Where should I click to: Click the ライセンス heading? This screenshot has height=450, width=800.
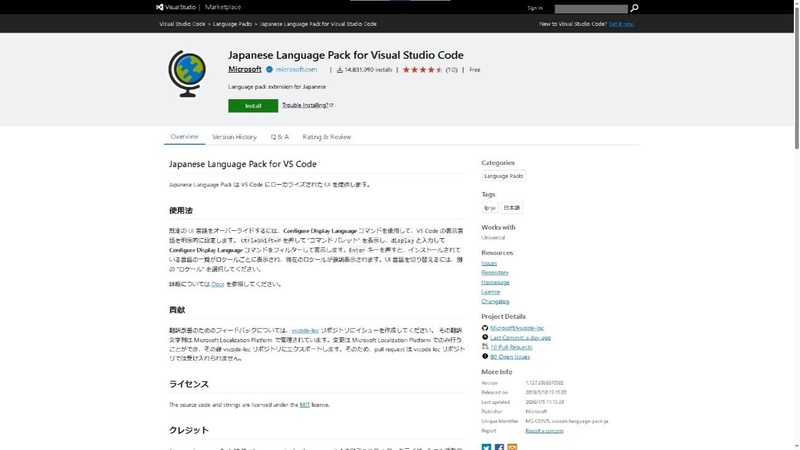pyautogui.click(x=189, y=384)
